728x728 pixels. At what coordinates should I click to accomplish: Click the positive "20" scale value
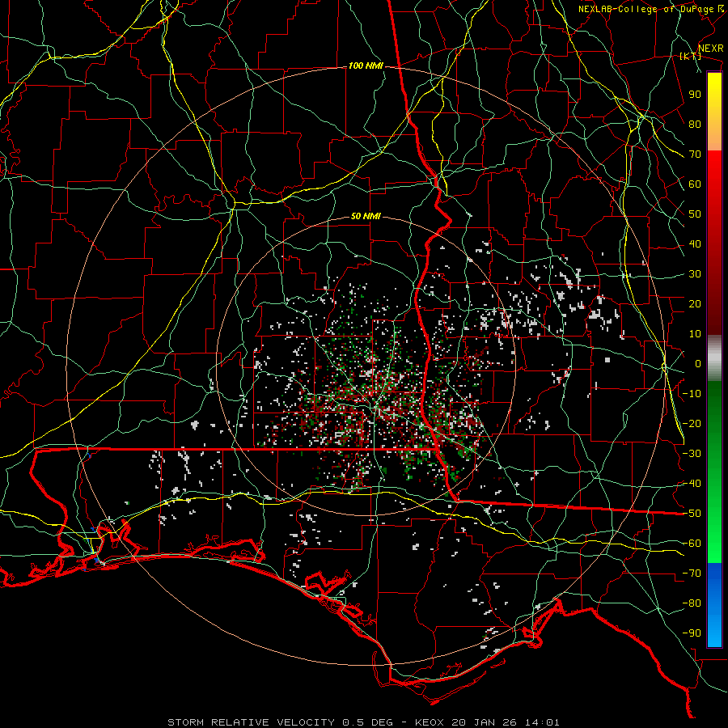pos(695,304)
